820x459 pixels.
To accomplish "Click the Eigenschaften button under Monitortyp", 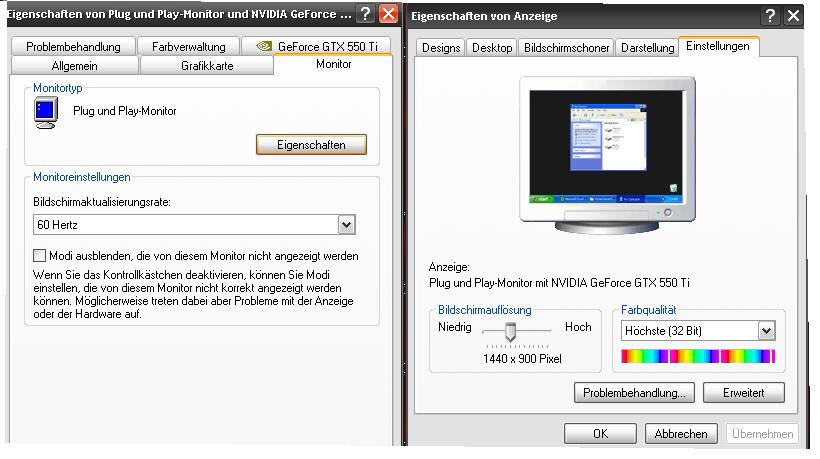I will pyautogui.click(x=311, y=145).
